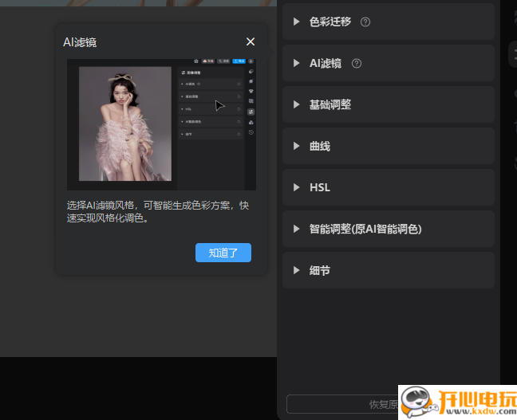The width and height of the screenshot is (517, 420).
Task: Expand the AI滤镜 section arrow
Action: click(297, 63)
